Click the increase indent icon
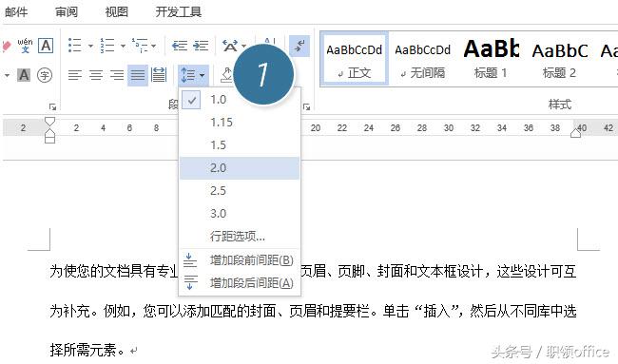This screenshot has width=618, height=364. tap(201, 46)
